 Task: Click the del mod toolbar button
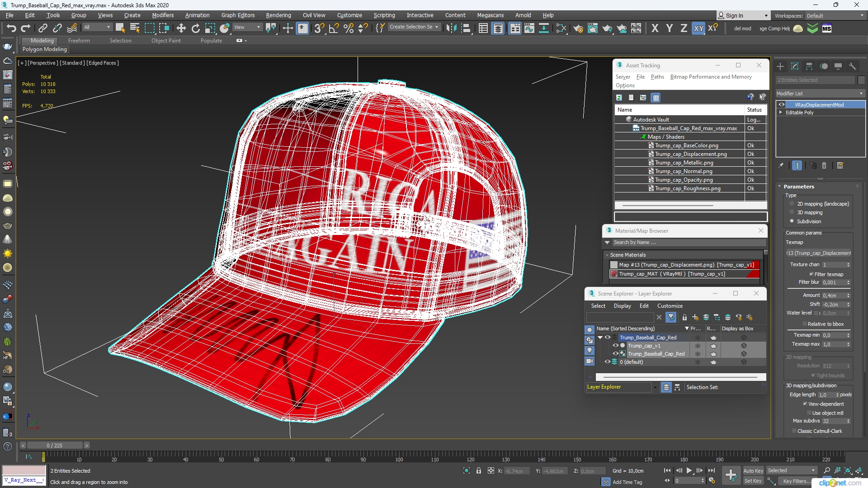point(742,28)
